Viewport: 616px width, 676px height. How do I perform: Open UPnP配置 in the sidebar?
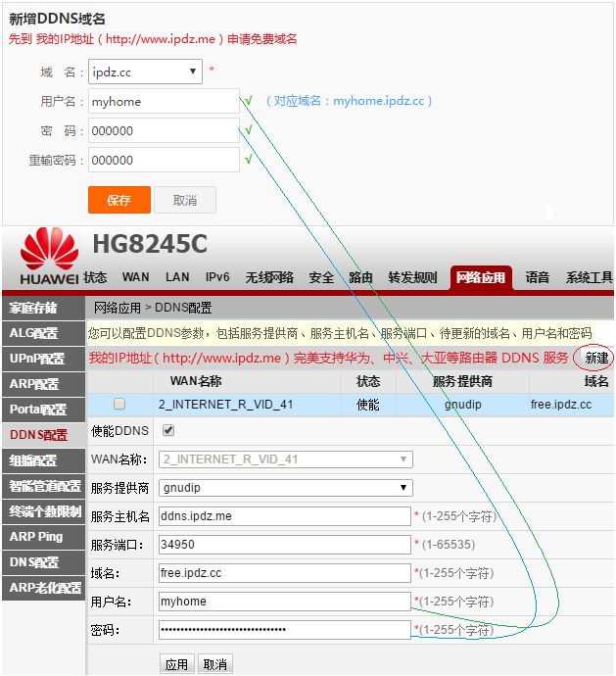[x=43, y=359]
